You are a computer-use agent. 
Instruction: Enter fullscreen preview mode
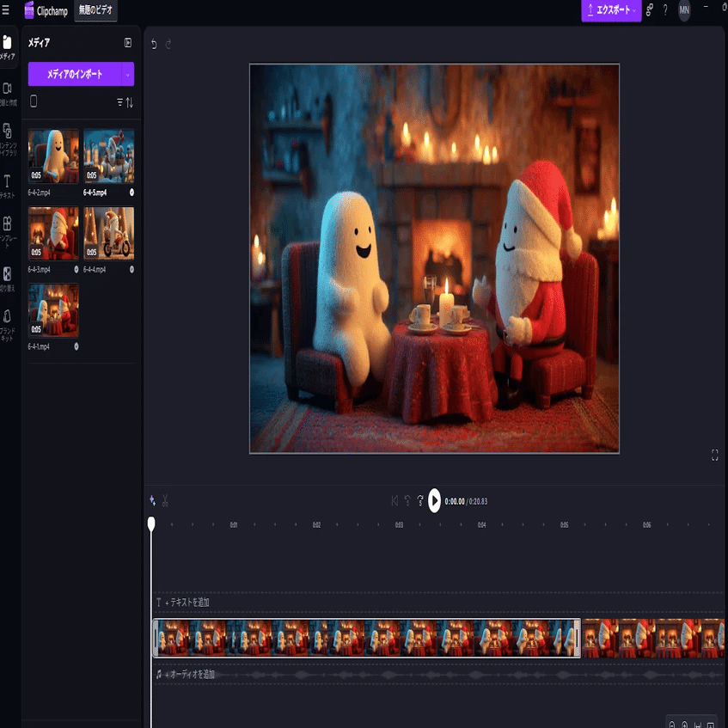tap(714, 455)
